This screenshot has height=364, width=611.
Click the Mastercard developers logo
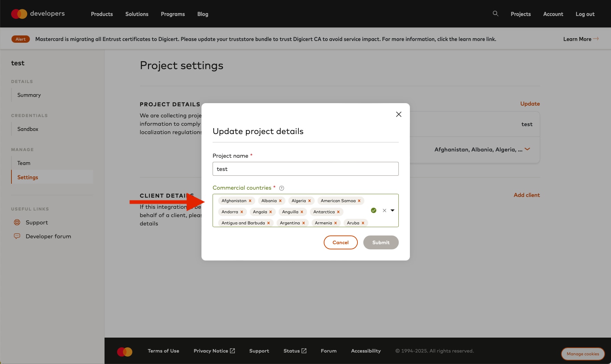(38, 14)
